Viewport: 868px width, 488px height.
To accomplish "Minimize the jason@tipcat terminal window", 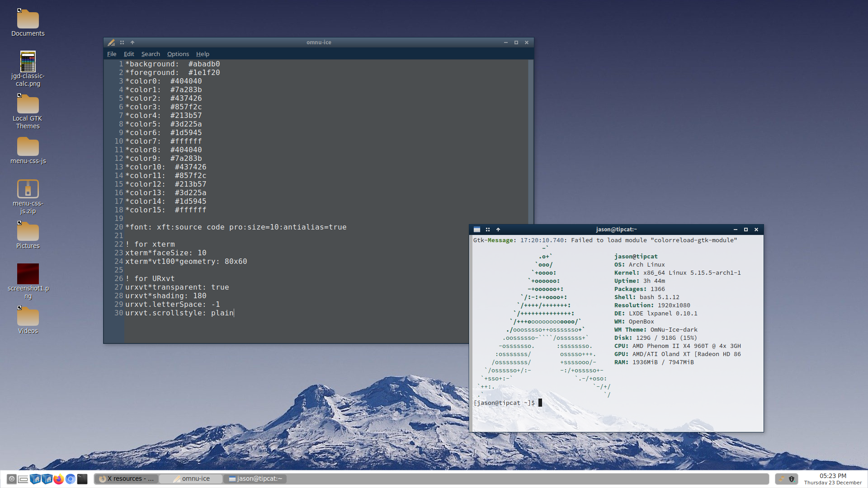I will pos(736,230).
